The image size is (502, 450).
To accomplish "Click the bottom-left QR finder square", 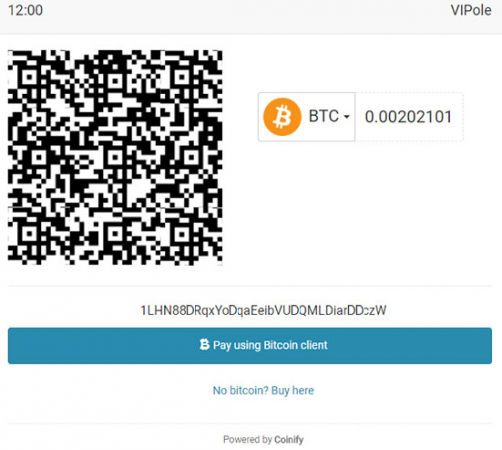I will pyautogui.click(x=30, y=235).
